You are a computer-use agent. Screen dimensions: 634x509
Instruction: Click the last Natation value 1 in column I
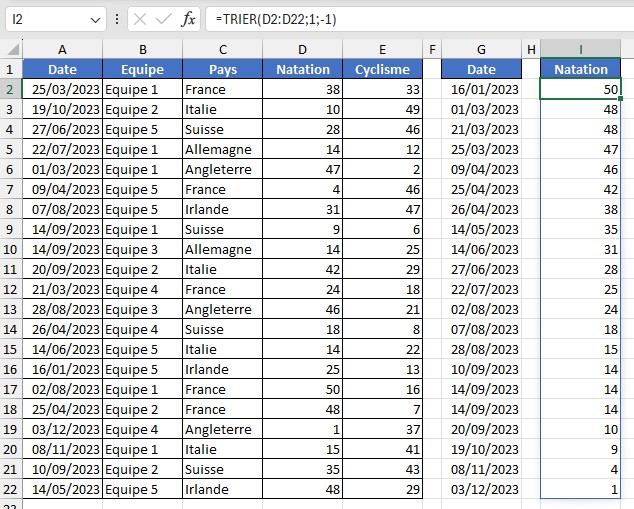pos(580,489)
